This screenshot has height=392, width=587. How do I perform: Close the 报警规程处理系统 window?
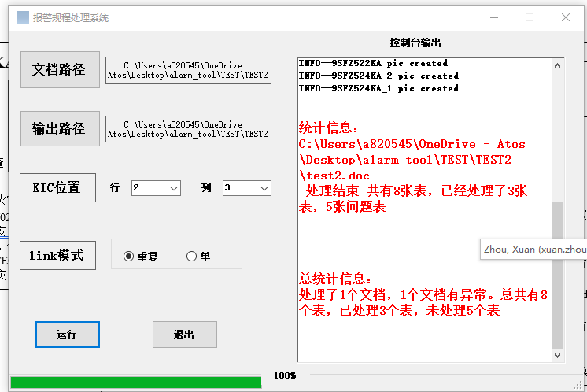tap(565, 17)
